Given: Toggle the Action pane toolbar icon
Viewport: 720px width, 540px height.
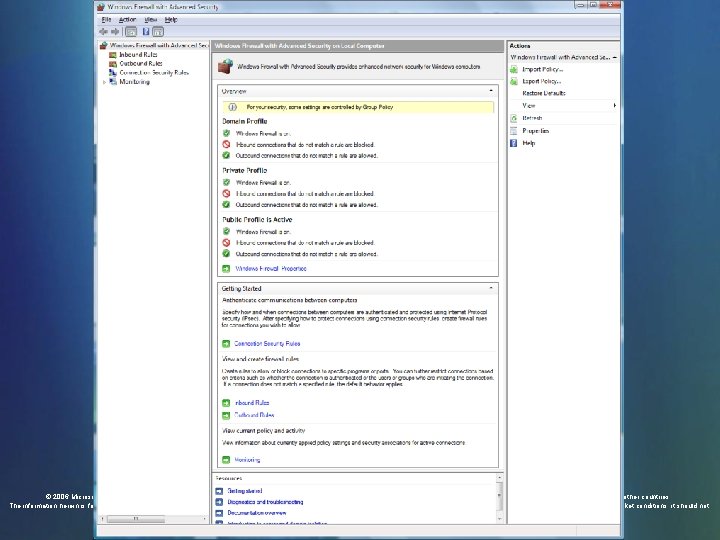Looking at the screenshot, I should [x=158, y=32].
